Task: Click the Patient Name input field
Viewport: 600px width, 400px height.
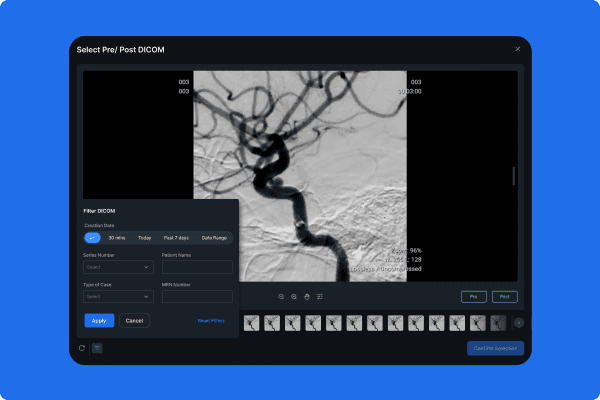Action: [x=197, y=267]
